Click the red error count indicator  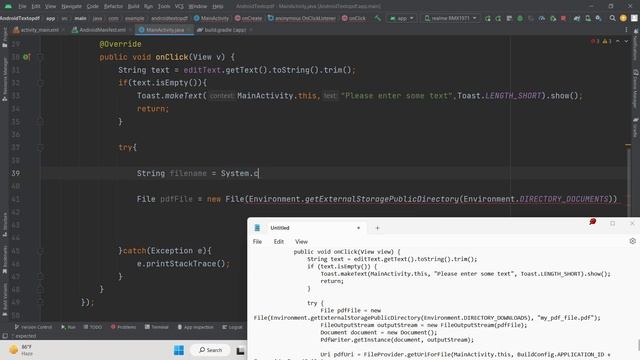(595, 41)
